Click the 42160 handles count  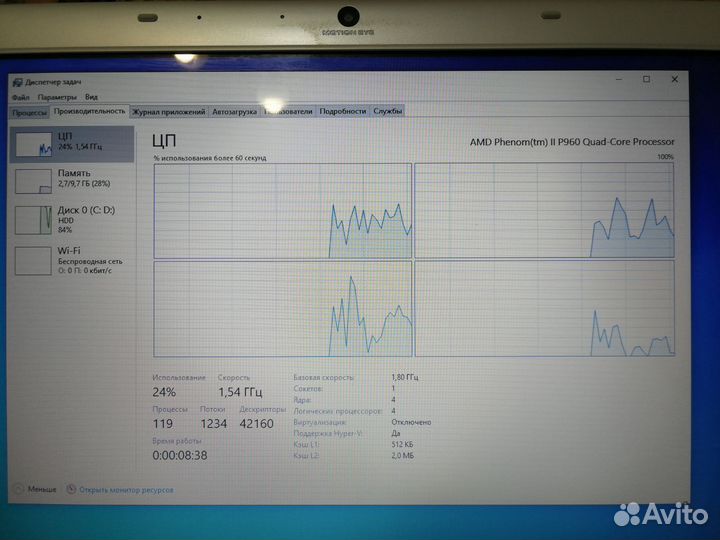tap(257, 423)
